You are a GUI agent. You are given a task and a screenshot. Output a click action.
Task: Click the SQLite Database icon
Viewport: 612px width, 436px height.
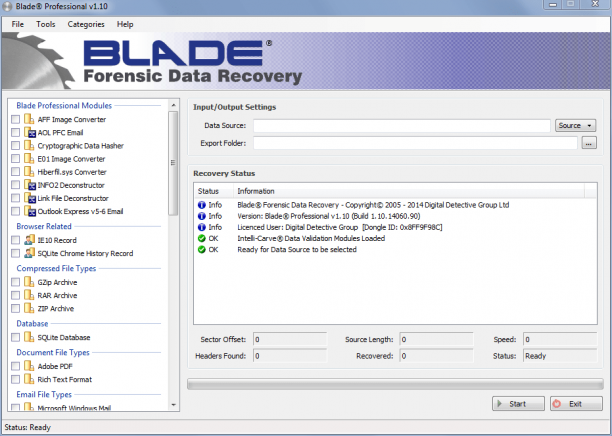29,337
